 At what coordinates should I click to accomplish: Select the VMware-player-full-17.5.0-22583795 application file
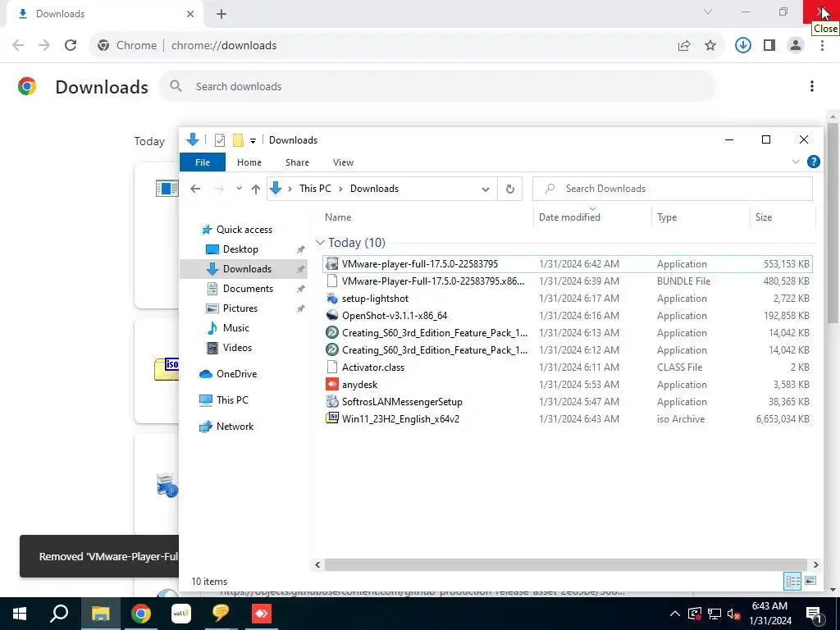568,263
